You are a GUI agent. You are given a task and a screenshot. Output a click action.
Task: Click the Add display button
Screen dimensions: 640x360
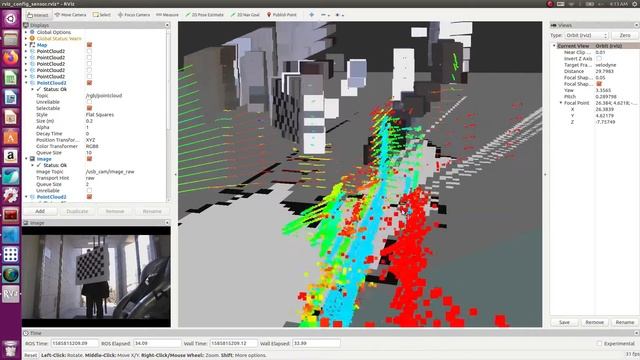tap(40, 211)
